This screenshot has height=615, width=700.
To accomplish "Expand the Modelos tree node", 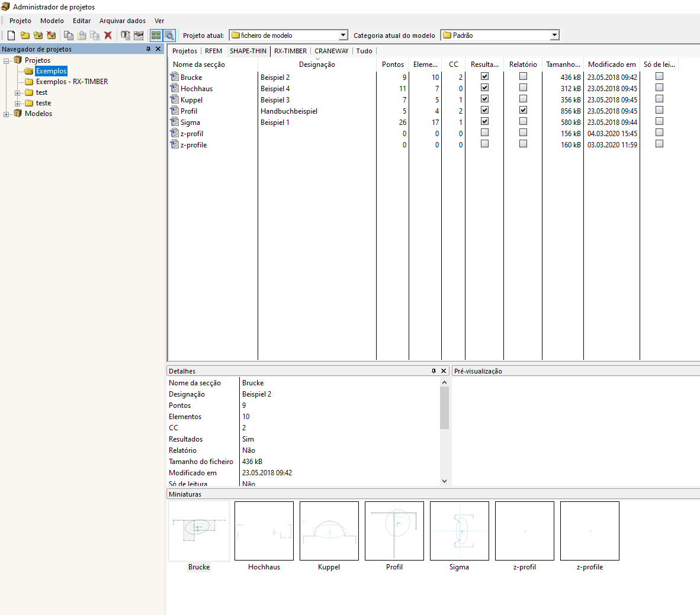I will pos(7,114).
